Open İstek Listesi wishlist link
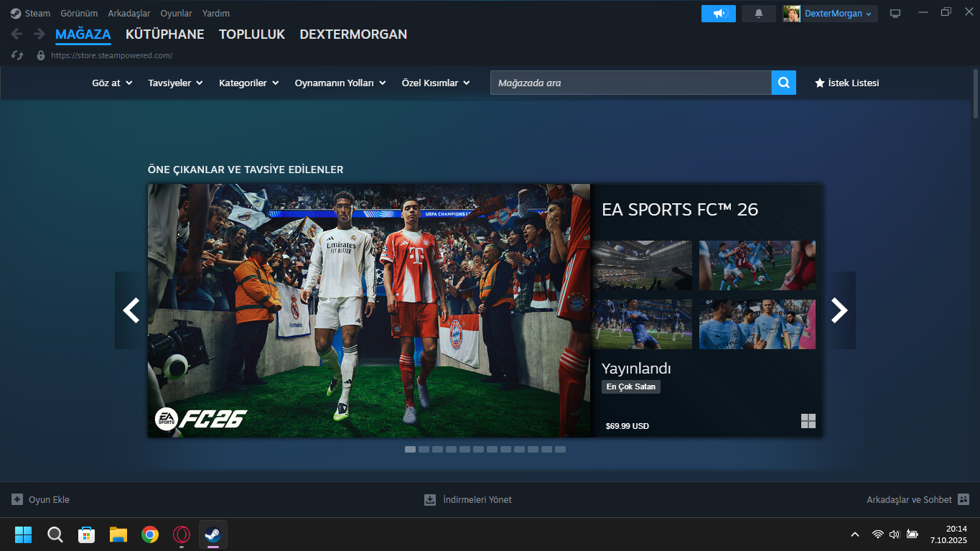 (846, 83)
